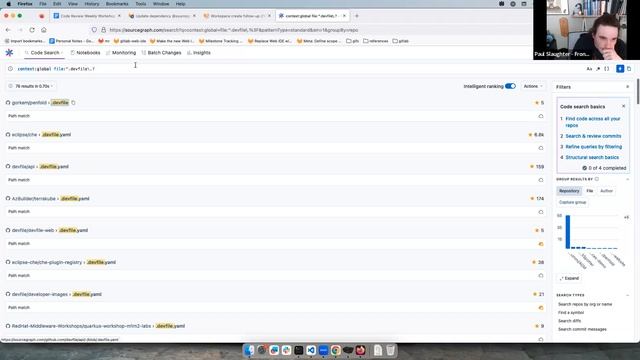The height and width of the screenshot is (360, 640).
Task: Open 'Refine queries by filtering' link
Action: pyautogui.click(x=593, y=147)
